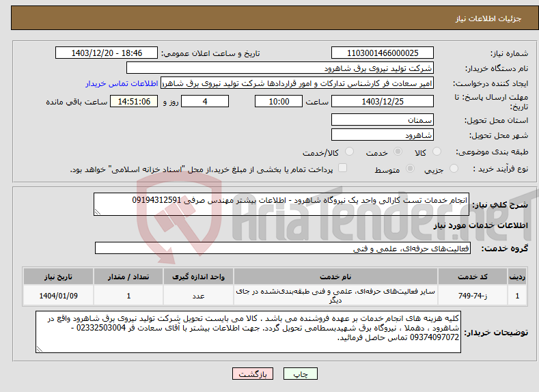Click the page title جزئیات اطلاعات نیاز
This screenshot has width=539, height=392.
pos(488,18)
